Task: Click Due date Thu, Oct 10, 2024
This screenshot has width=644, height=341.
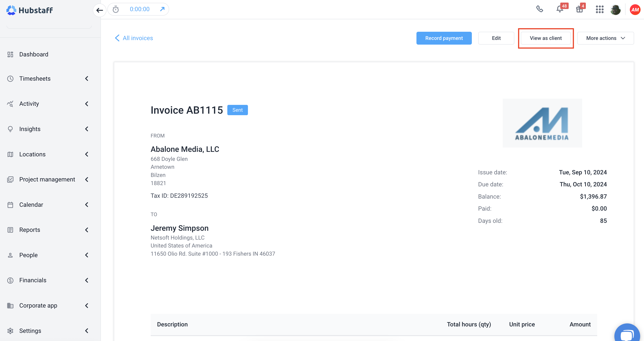Action: 583,184
